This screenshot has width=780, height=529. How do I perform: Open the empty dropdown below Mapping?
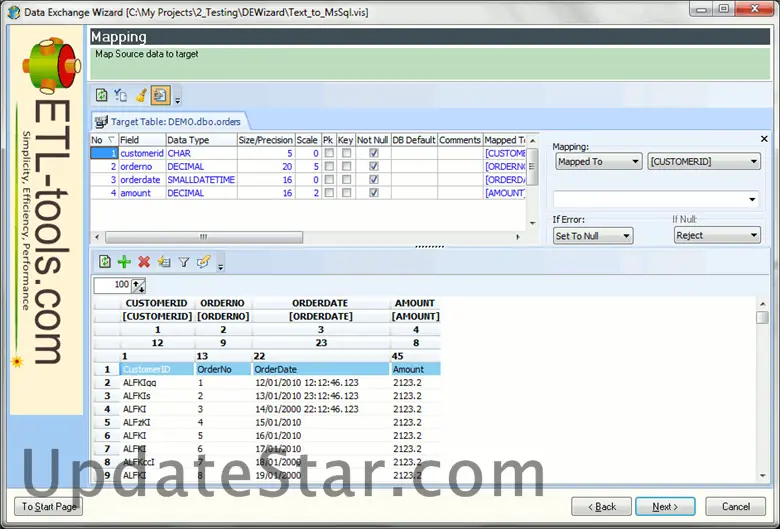click(x=656, y=200)
